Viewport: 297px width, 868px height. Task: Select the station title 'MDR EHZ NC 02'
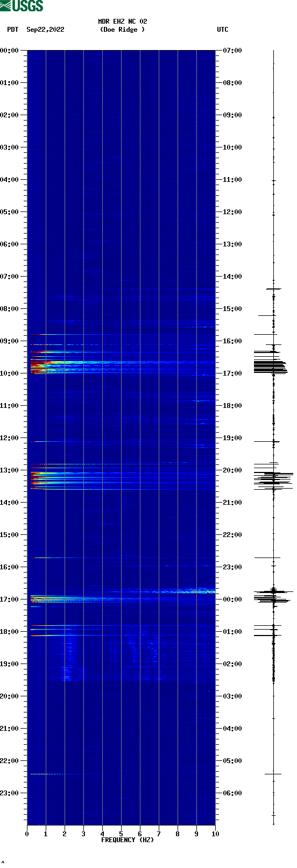tap(123, 22)
